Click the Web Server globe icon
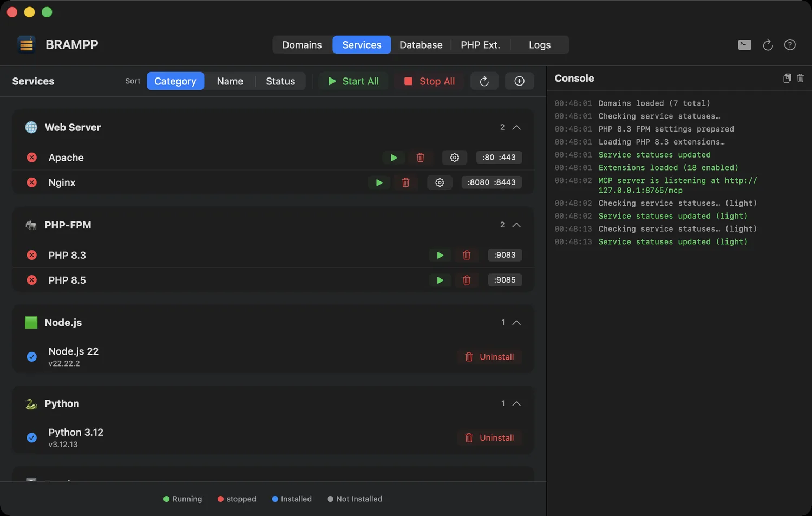The width and height of the screenshot is (812, 516). tap(31, 127)
